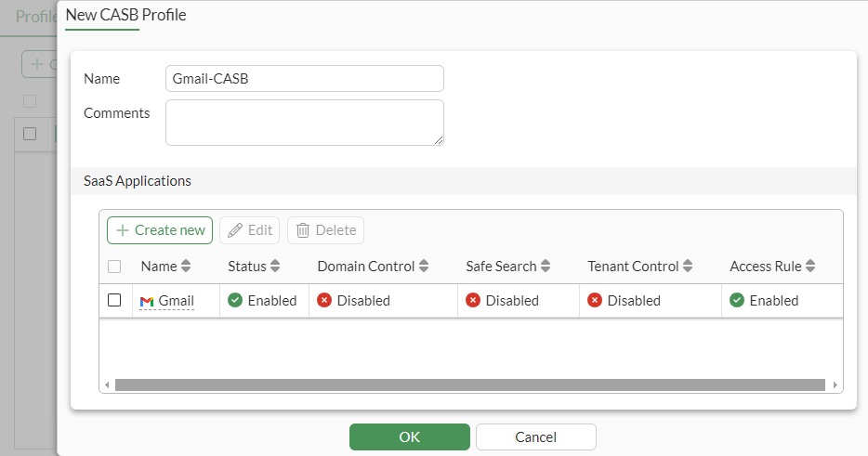
Task: Confirm the profile with OK button
Action: click(x=409, y=436)
